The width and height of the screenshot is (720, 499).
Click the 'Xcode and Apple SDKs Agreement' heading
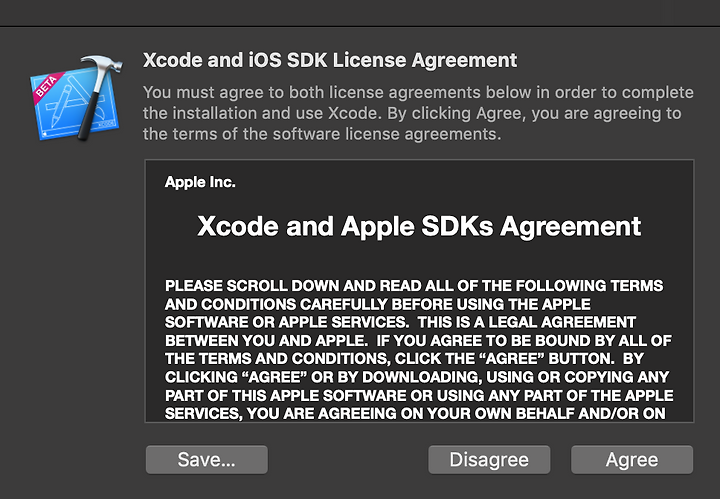(x=419, y=226)
